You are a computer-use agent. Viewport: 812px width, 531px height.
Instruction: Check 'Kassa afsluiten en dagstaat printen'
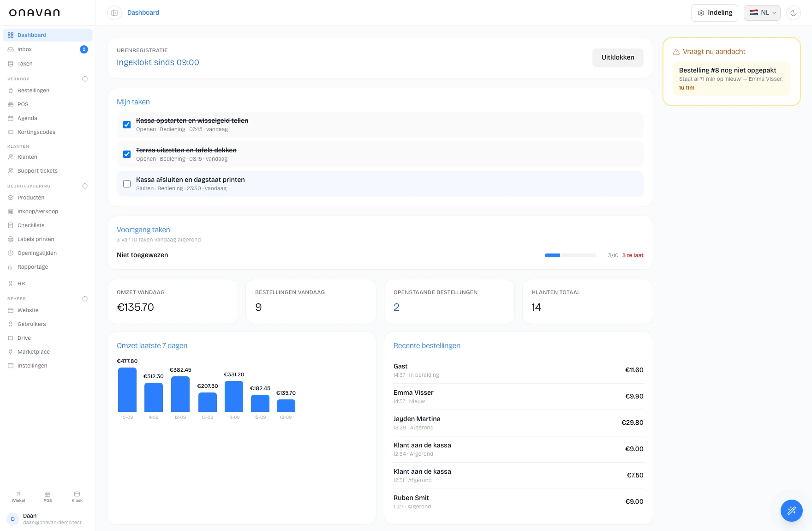tap(127, 184)
